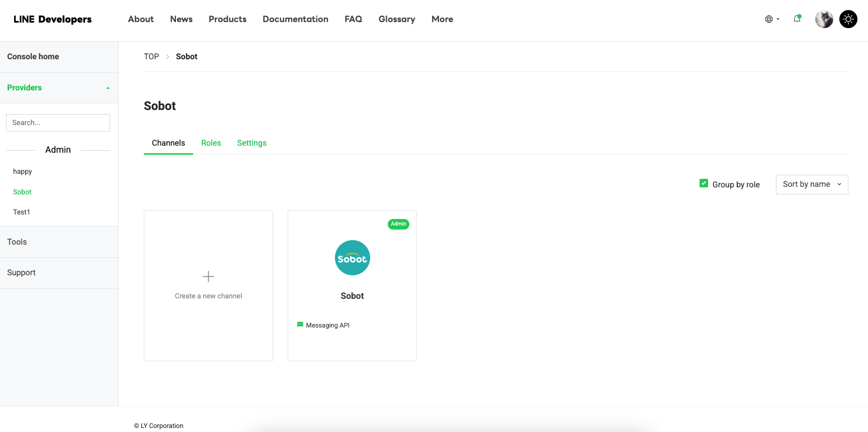Viewport: 868px width, 432px height.
Task: Click the Sobot page heading
Action: [160, 106]
